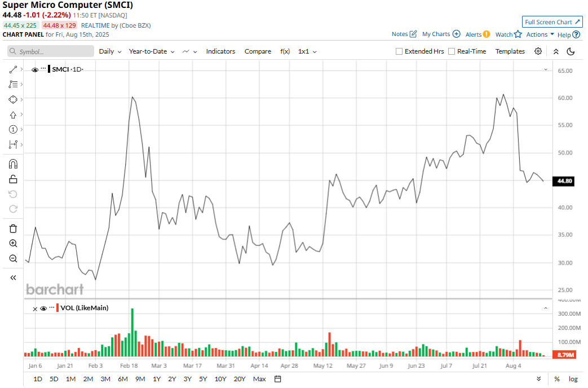
Task: Select the trend line drawing tool
Action: pos(13,69)
